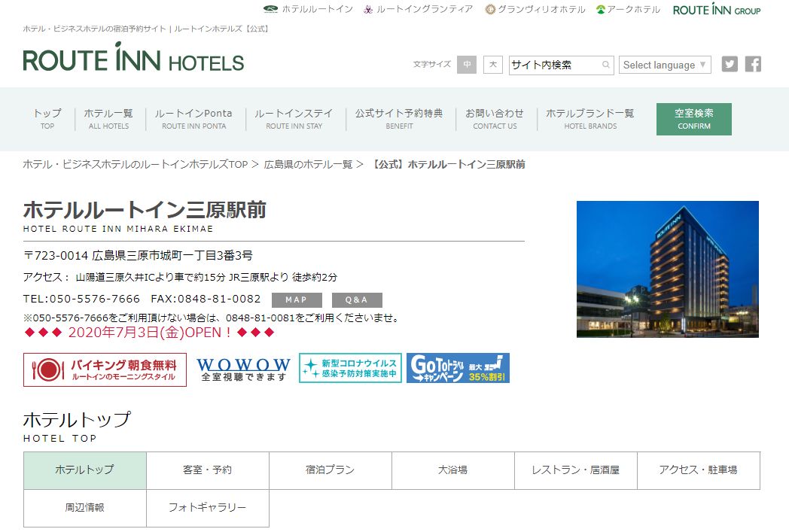The width and height of the screenshot is (789, 532).
Task: Click the ROUTE INN HOTELS logo
Action: (x=133, y=57)
